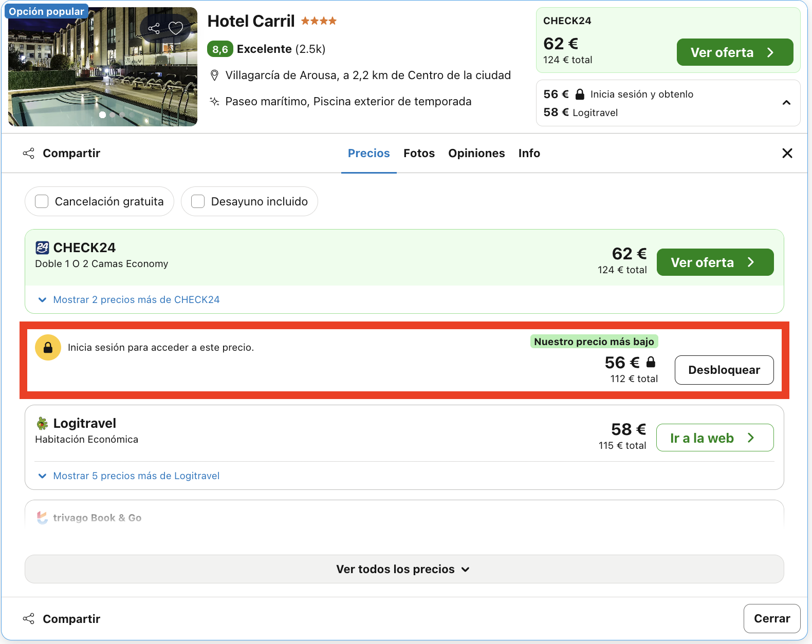
Task: Click the 8,6 rating badge
Action: click(220, 49)
